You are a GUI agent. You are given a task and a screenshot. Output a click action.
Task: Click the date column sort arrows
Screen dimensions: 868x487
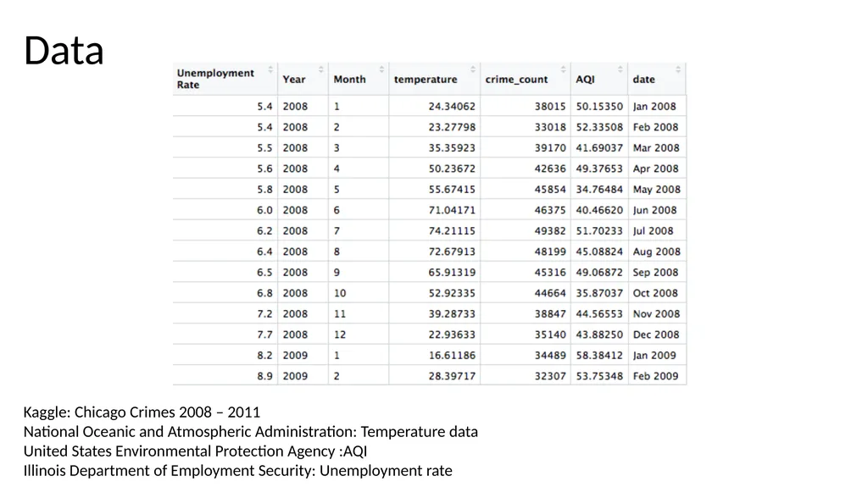[x=678, y=69]
